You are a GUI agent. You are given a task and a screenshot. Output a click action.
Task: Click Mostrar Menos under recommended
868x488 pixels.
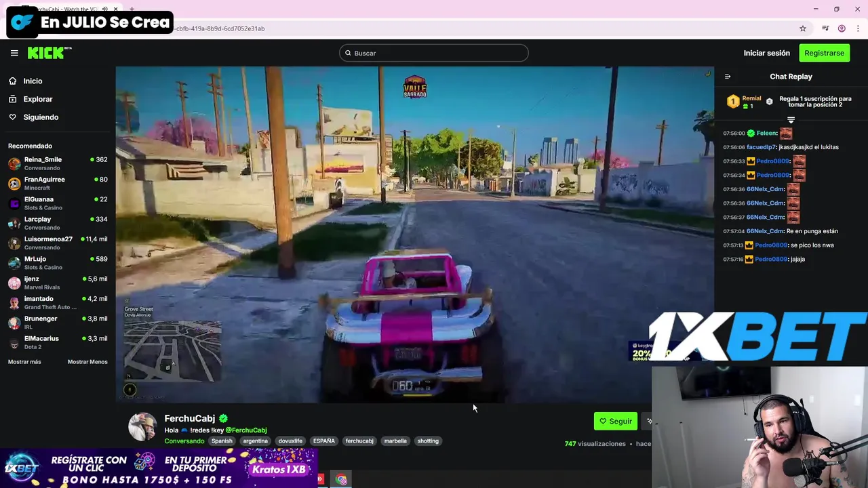[87, 362]
